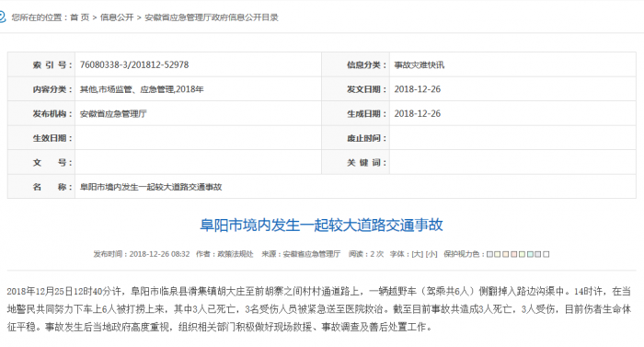Click the author text 政策法规处

235,254
